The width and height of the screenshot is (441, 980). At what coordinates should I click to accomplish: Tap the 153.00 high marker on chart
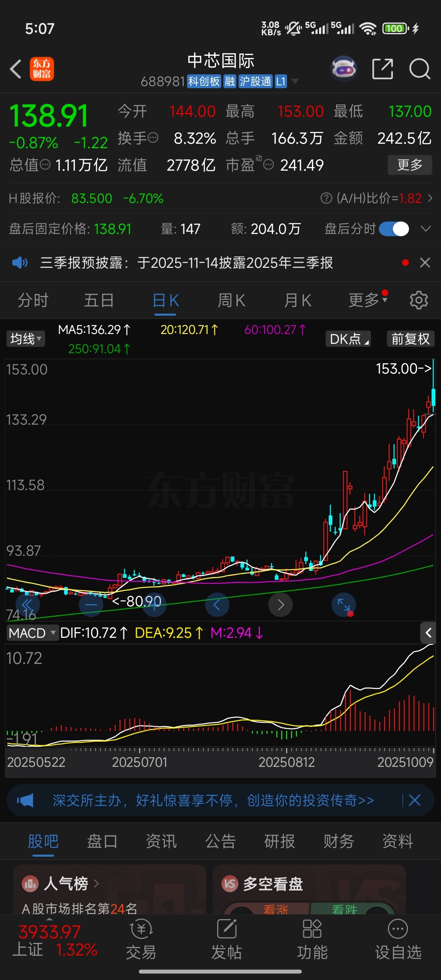tap(403, 369)
